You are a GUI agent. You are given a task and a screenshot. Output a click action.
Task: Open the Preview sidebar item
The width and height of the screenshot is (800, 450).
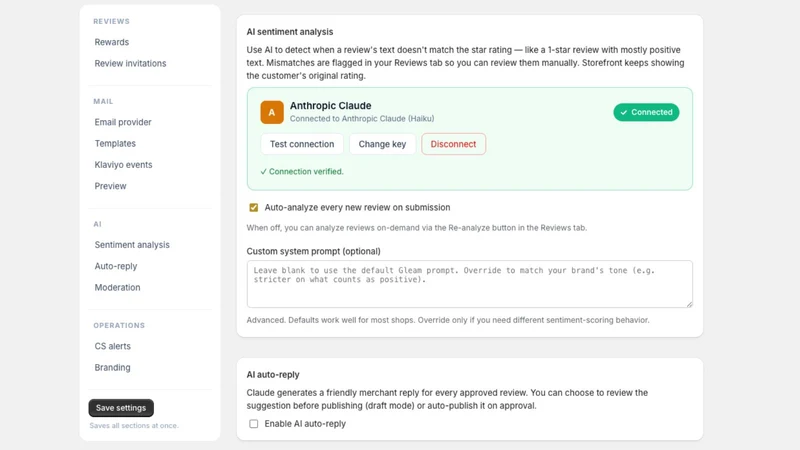click(110, 186)
